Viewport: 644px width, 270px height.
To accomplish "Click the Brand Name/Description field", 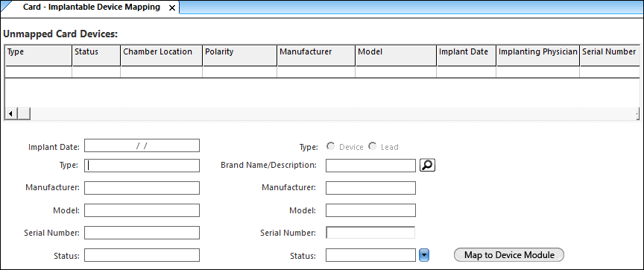I will 371,166.
